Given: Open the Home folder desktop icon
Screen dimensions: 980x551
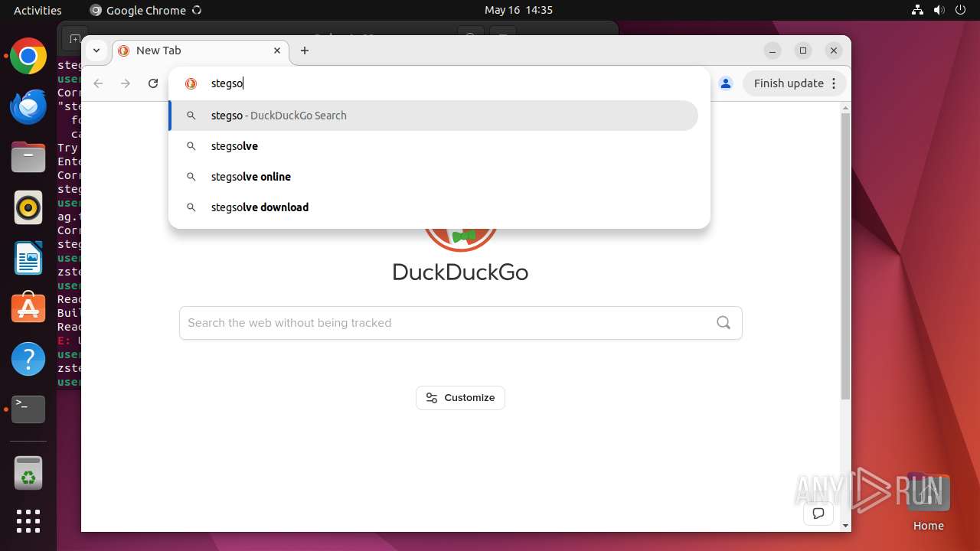Looking at the screenshot, I should [x=928, y=502].
